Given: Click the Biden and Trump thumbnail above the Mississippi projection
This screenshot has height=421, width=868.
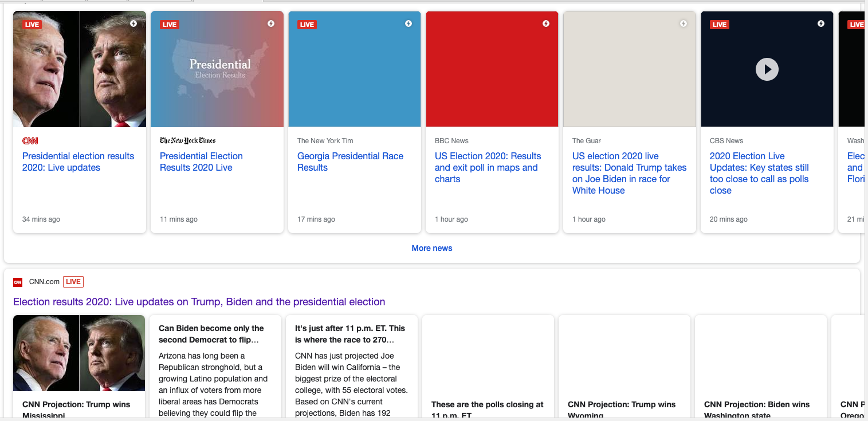Looking at the screenshot, I should (x=79, y=353).
